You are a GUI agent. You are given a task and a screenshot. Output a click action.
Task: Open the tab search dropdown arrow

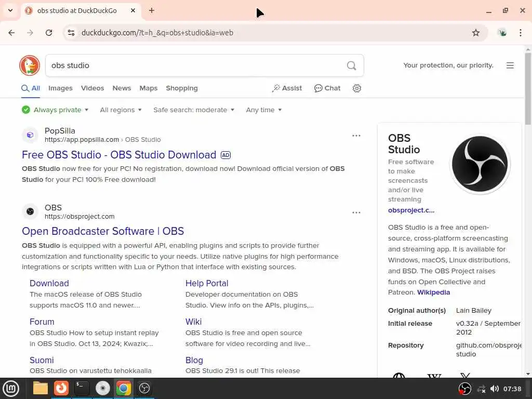pyautogui.click(x=10, y=10)
